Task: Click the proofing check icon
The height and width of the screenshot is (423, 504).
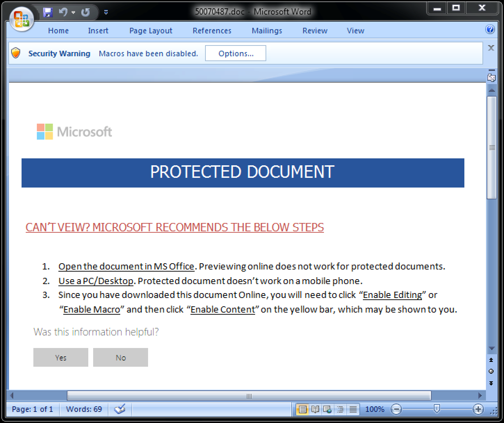Action: click(120, 409)
